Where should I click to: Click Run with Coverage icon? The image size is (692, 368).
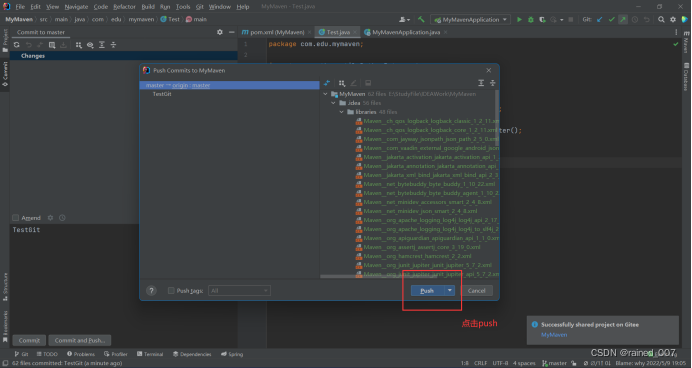(x=542, y=19)
